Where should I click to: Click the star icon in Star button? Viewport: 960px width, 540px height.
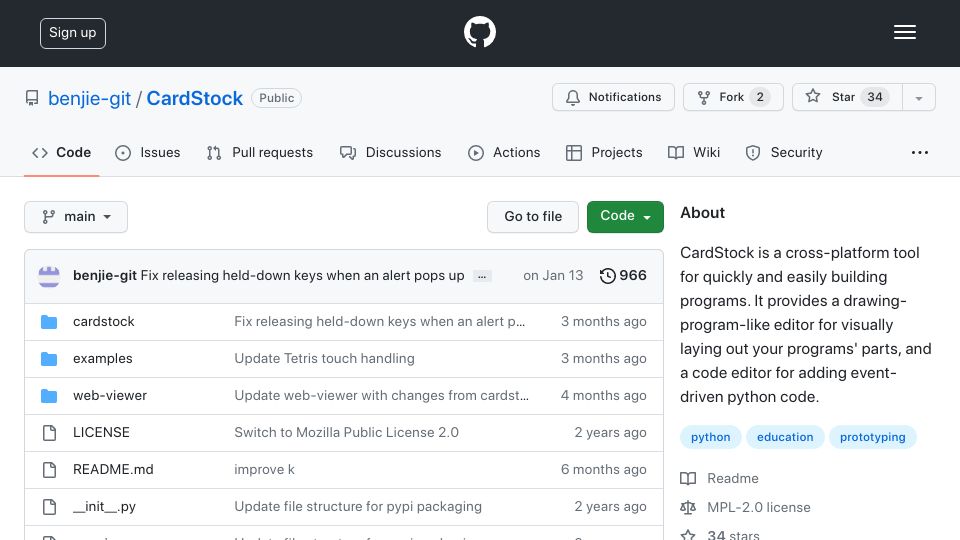(x=812, y=96)
